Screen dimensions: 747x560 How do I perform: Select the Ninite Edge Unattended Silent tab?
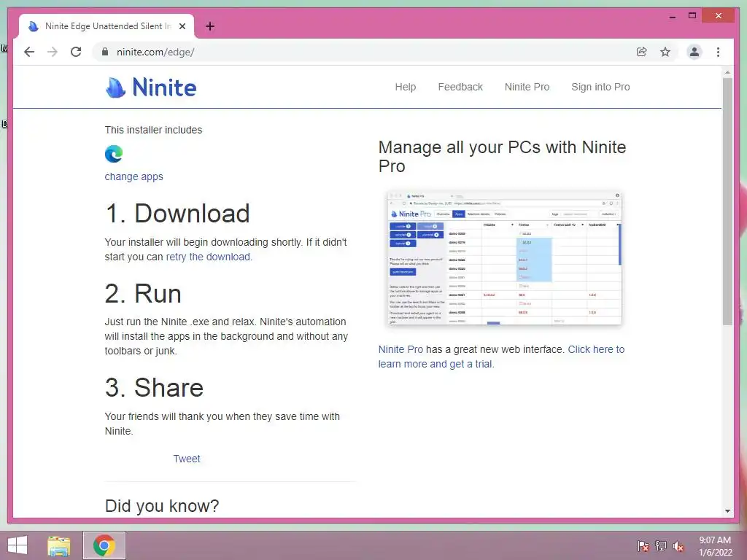[107, 26]
